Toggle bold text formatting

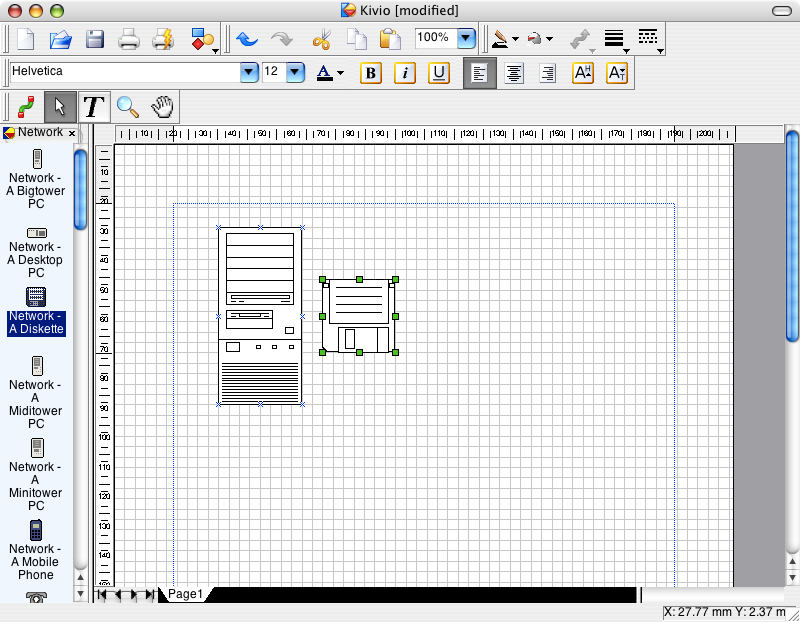pyautogui.click(x=371, y=73)
